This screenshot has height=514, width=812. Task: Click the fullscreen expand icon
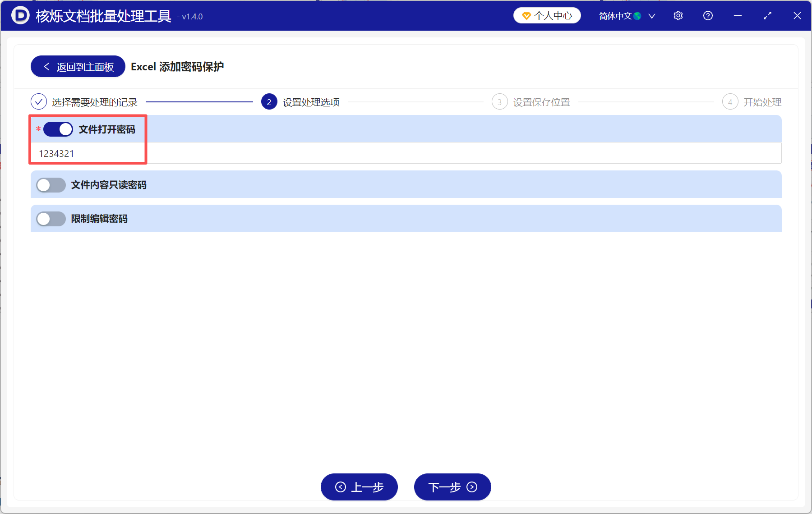767,15
